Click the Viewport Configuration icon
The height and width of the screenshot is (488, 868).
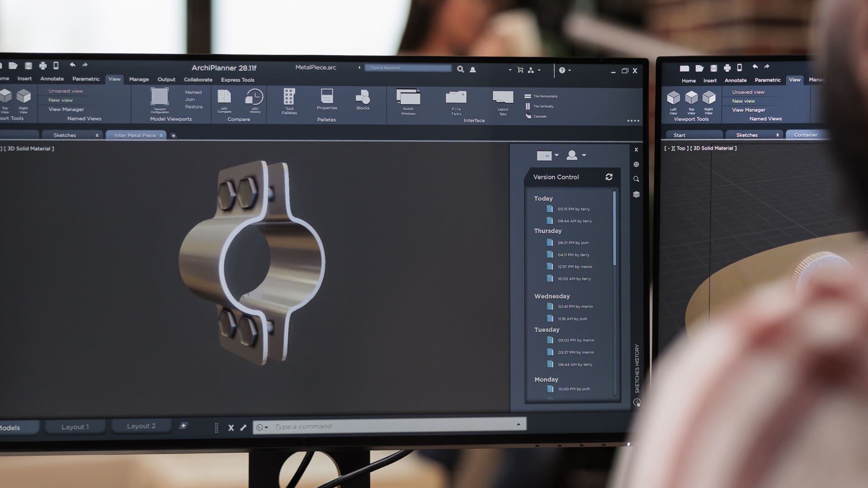(x=160, y=97)
